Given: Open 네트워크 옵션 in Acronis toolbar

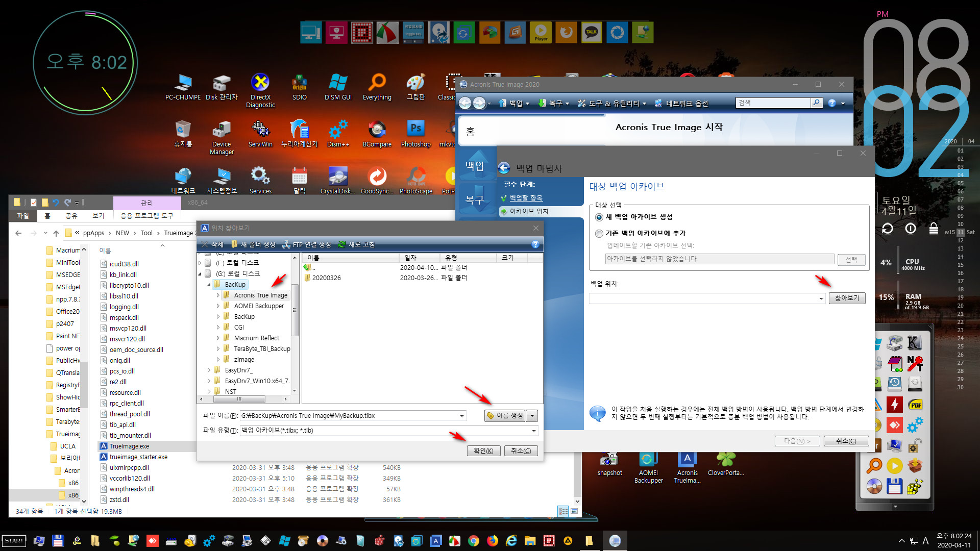Looking at the screenshot, I should click(x=681, y=103).
